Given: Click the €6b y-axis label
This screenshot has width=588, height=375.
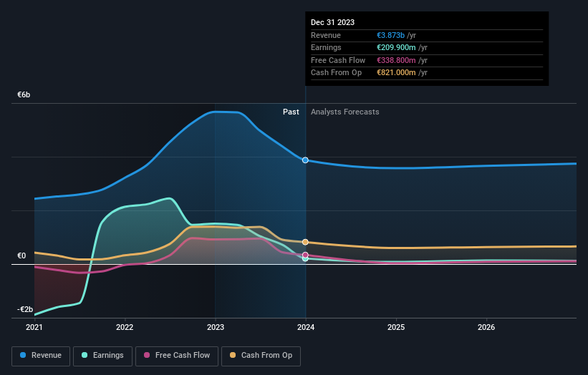Looking at the screenshot, I should [24, 94].
